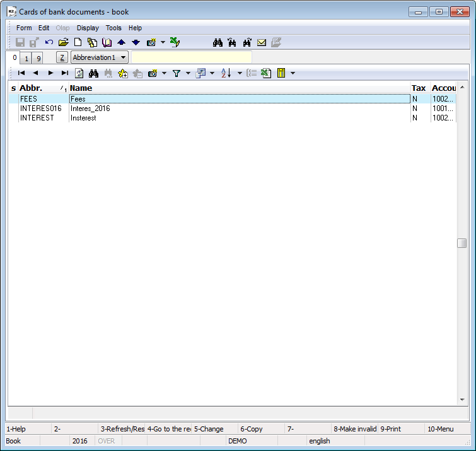Click the blue down arrow icon
This screenshot has height=451, width=476.
[136, 42]
